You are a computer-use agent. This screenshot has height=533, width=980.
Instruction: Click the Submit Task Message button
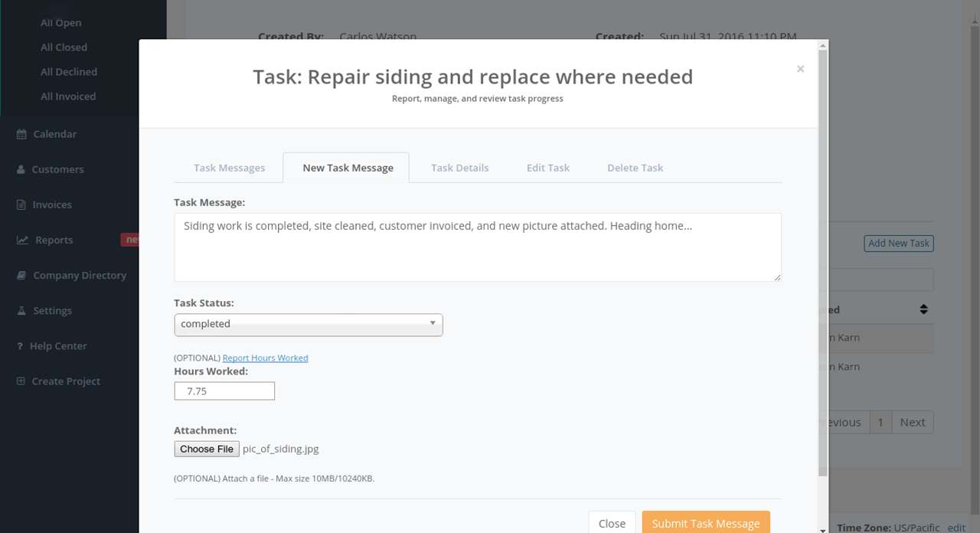tap(706, 523)
